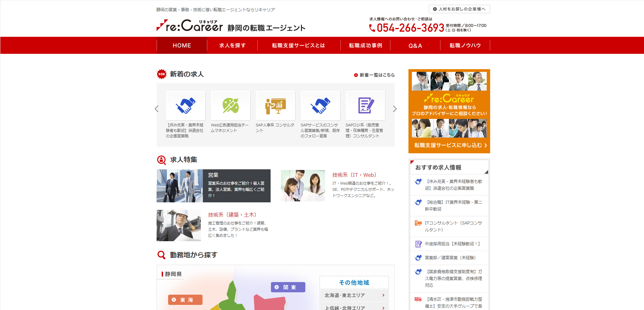Open the 新着一覧はこちら link
Image resolution: width=644 pixels, height=310 pixels.
point(374,75)
